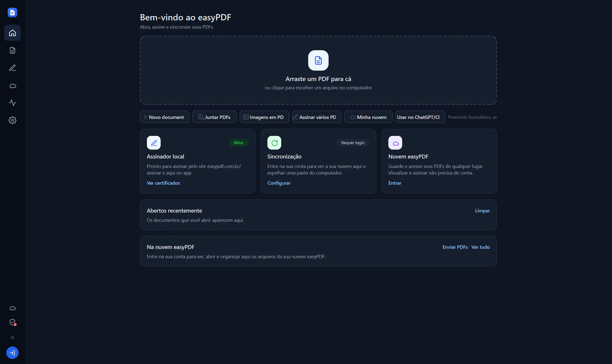Click Abertos recentemente heading
Viewport: 612px width, 364px height.
click(174, 211)
